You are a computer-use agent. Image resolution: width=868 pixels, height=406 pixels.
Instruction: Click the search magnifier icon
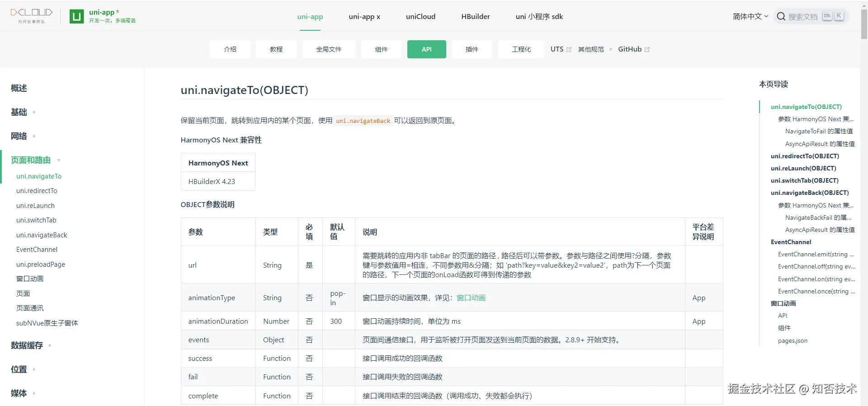(781, 16)
